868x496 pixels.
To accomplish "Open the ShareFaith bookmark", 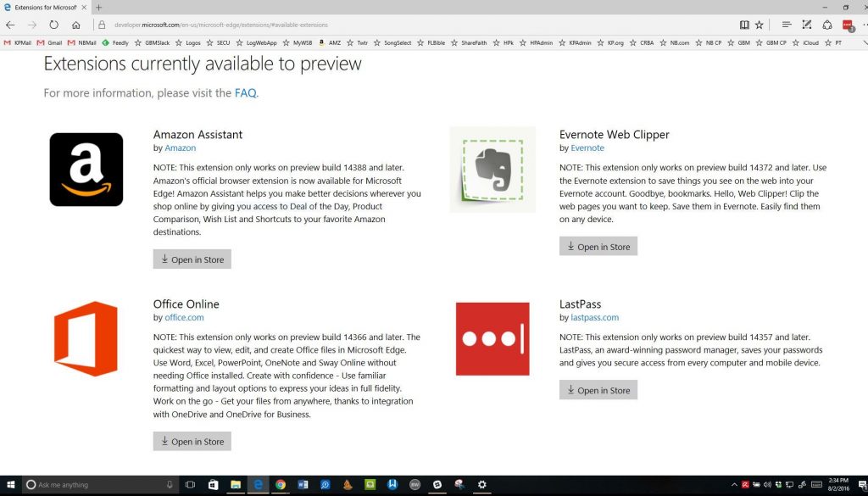I will tap(469, 42).
